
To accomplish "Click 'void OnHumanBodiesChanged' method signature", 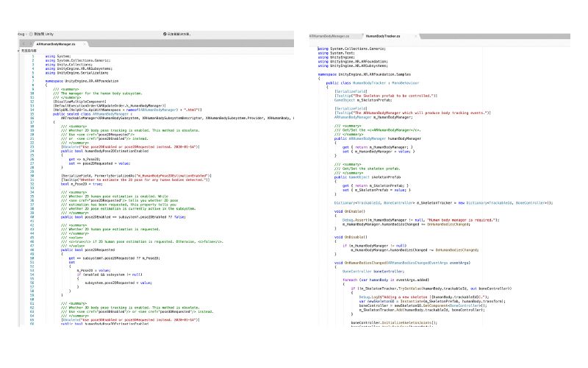I will tap(402, 263).
